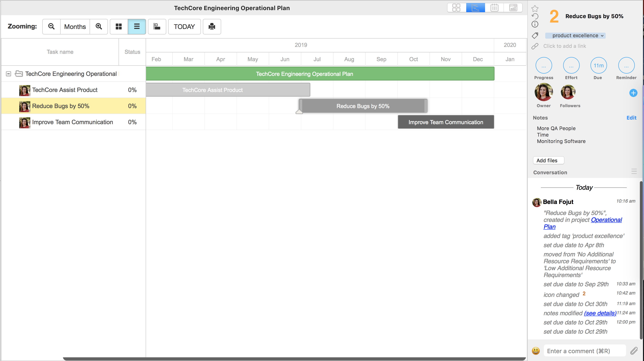Click avatar next to Improve Team Communication
Screen dimensions: 644x361
(x=25, y=123)
